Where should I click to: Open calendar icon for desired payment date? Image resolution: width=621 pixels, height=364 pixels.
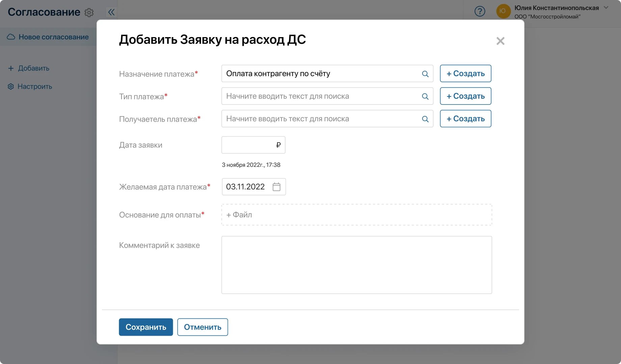pyautogui.click(x=276, y=187)
